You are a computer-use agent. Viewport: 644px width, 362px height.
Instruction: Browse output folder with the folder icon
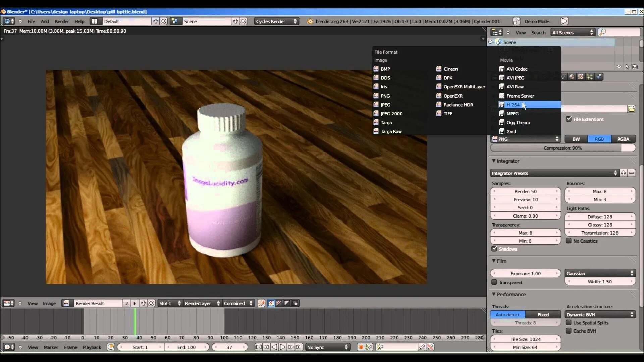click(632, 109)
